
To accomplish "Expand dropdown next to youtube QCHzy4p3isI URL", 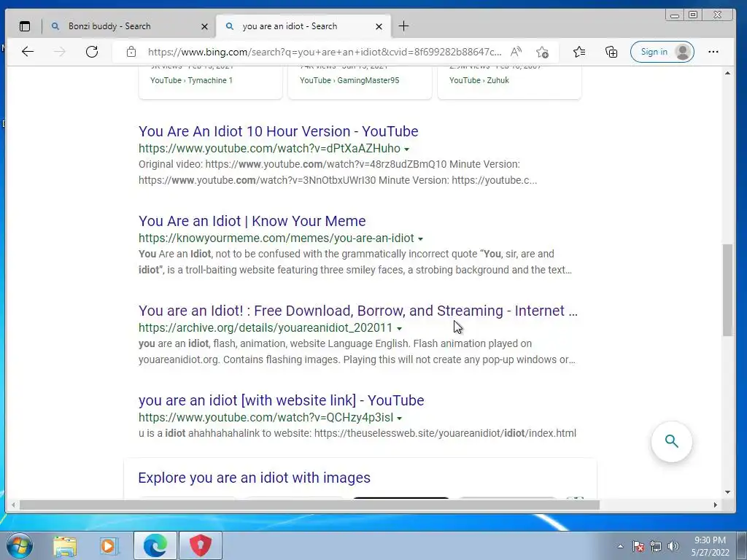I will [x=399, y=418].
